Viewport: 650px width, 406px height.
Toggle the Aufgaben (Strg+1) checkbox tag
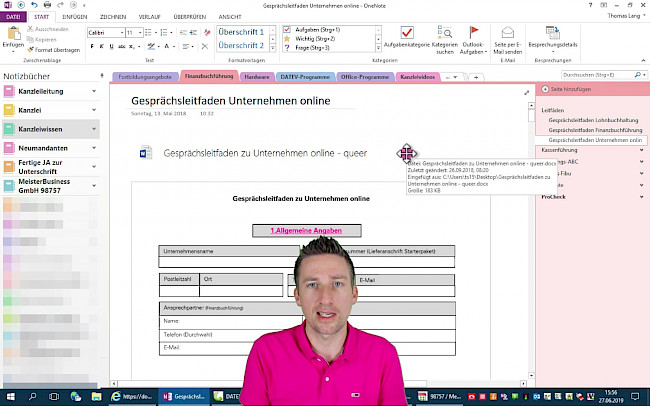[x=288, y=30]
